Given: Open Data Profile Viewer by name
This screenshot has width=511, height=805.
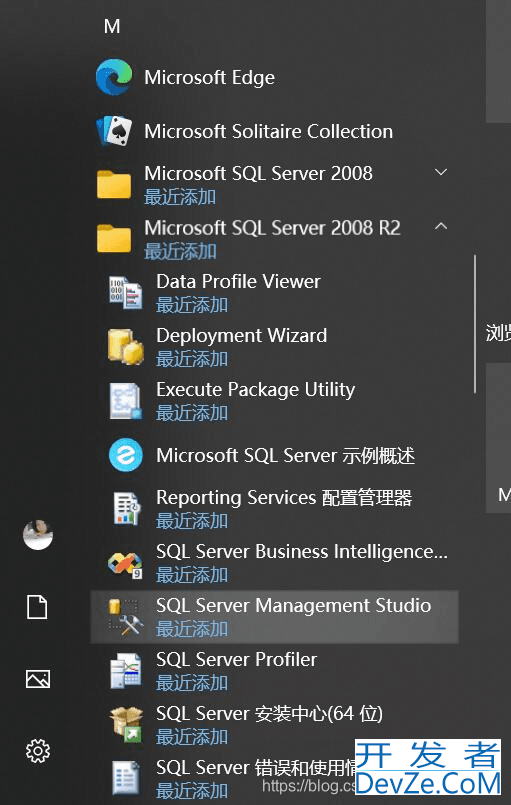Looking at the screenshot, I should 238,281.
